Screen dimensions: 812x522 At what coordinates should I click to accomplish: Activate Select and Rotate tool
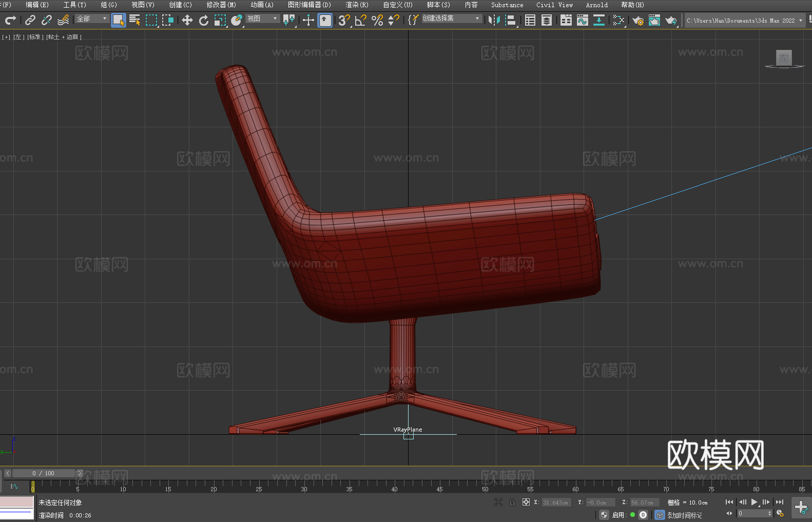pyautogui.click(x=204, y=20)
